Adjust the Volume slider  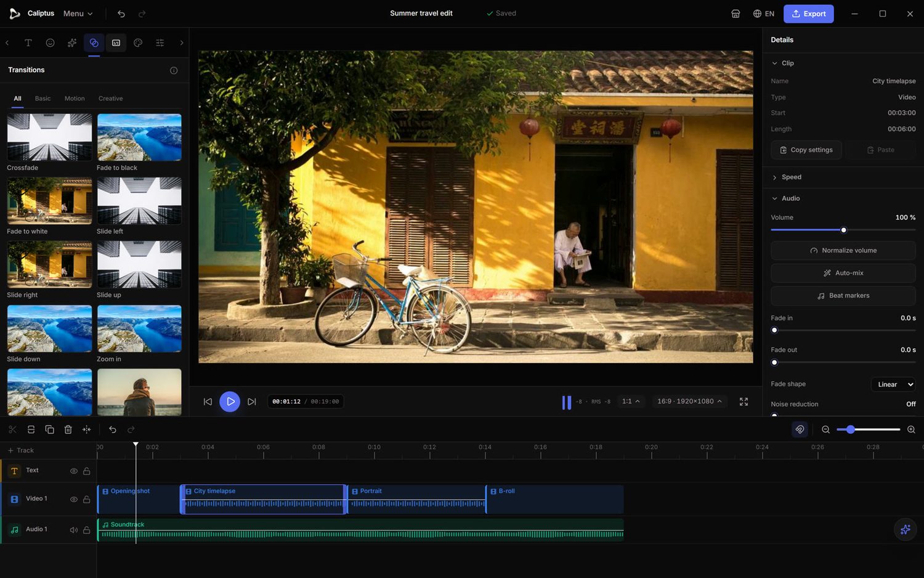tap(843, 230)
